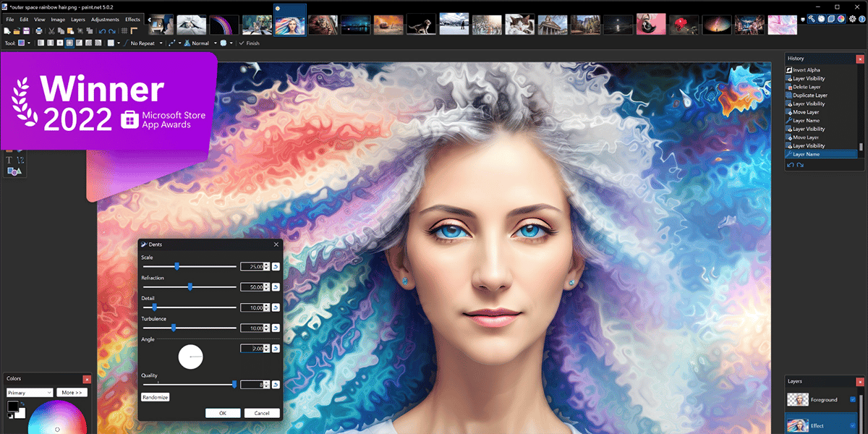Click the Refraction slider handle
The height and width of the screenshot is (434, 868).
click(x=190, y=287)
